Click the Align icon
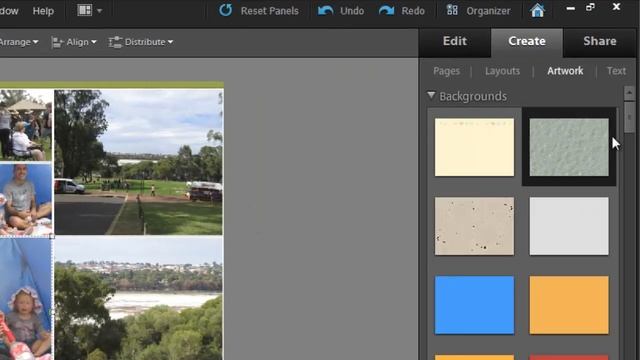The image size is (640, 360). [58, 42]
